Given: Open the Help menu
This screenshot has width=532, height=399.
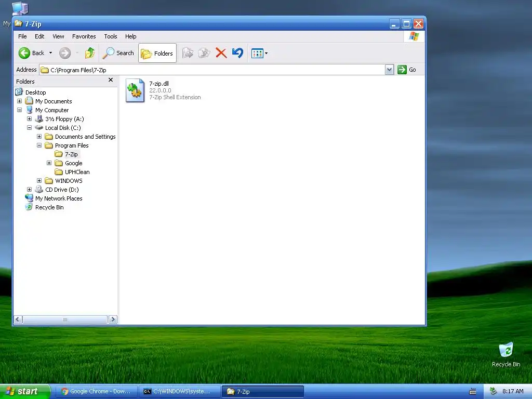Looking at the screenshot, I should pos(130,36).
